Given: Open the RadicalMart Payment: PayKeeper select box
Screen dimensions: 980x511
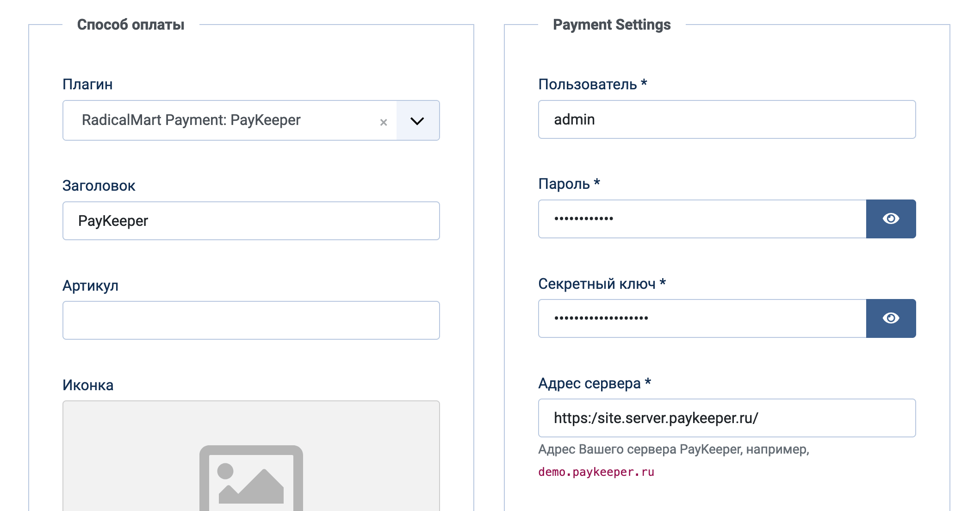Looking at the screenshot, I should coord(222,120).
